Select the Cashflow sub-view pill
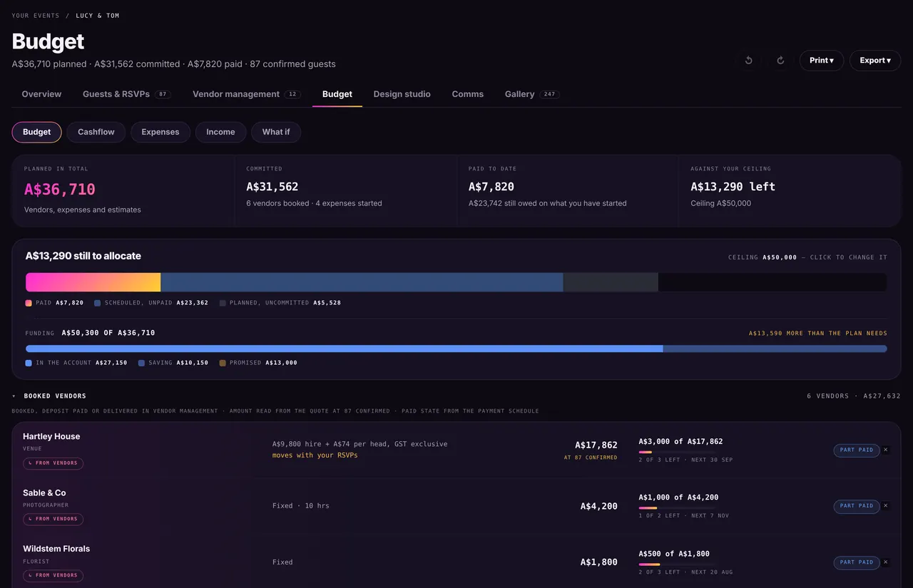Screen dimensions: 913x588 point(96,132)
